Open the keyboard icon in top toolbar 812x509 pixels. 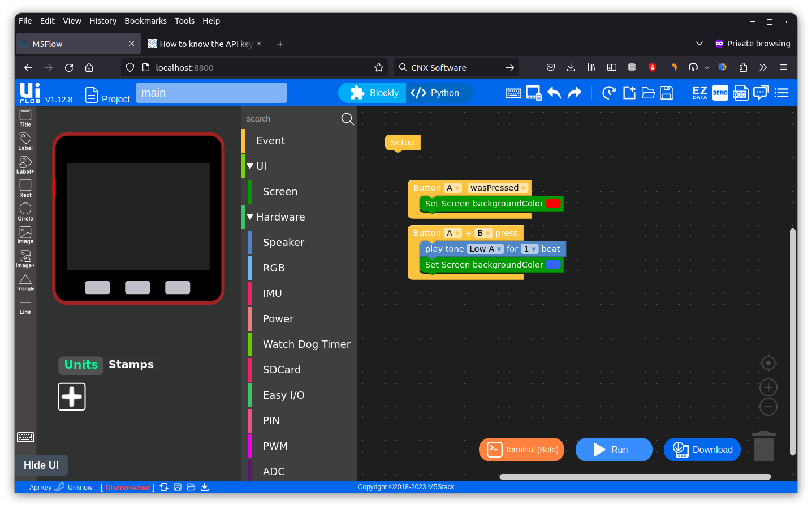[x=513, y=93]
